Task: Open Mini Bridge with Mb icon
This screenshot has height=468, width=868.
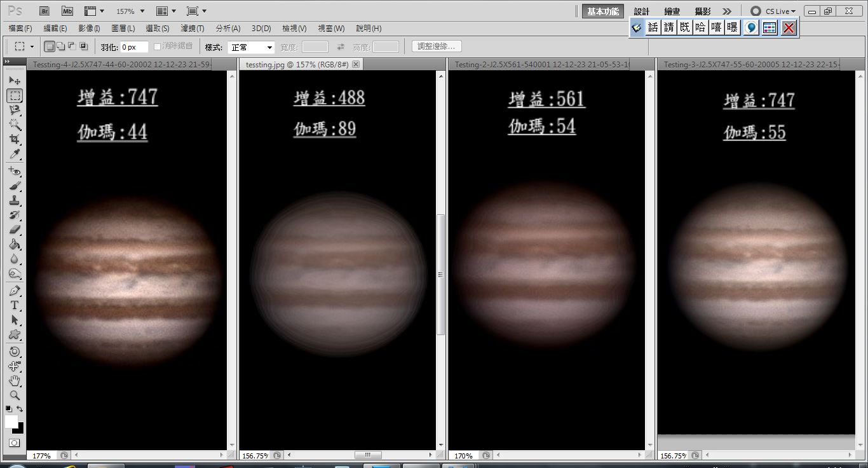Action: pos(67,11)
